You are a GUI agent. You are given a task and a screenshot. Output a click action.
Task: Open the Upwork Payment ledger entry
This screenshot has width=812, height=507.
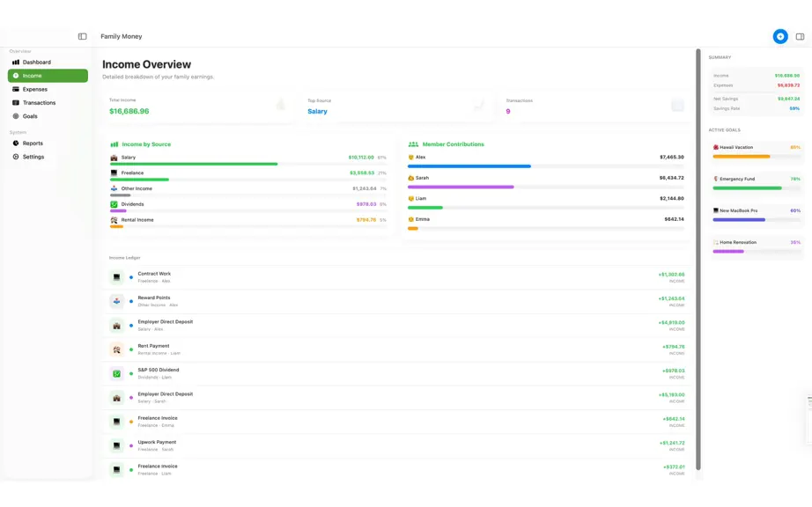396,445
